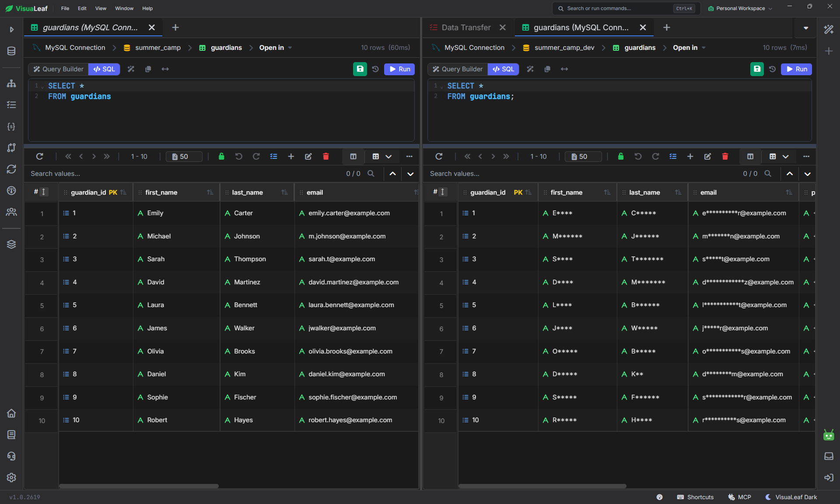The height and width of the screenshot is (504, 840).
Task: Expand Open in dropdown in right breadcrumb
Action: 689,48
